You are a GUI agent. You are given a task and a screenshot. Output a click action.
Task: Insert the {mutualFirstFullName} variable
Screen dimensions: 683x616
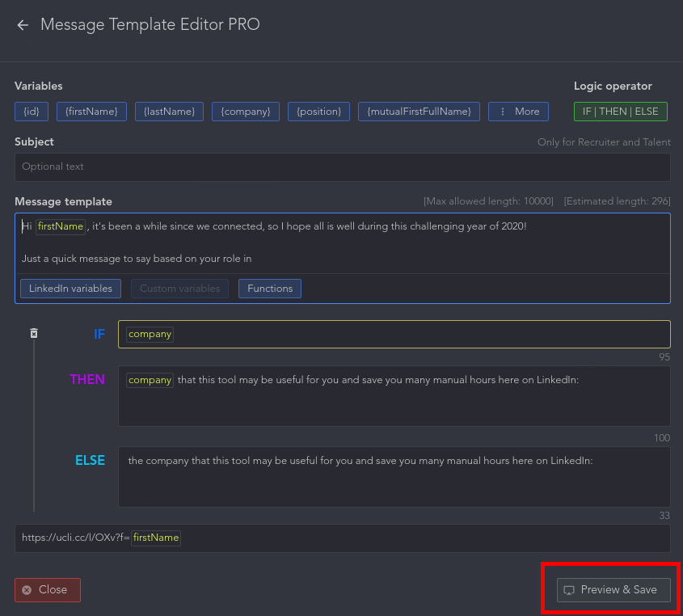[x=419, y=111]
